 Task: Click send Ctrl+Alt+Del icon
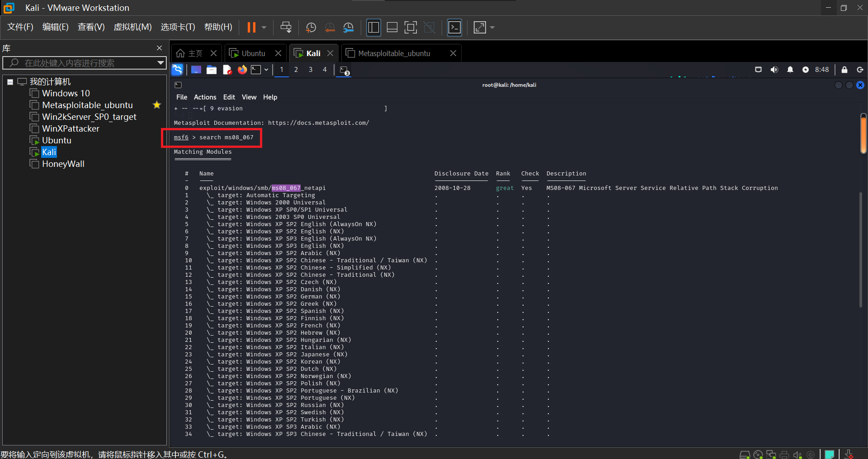(x=286, y=28)
